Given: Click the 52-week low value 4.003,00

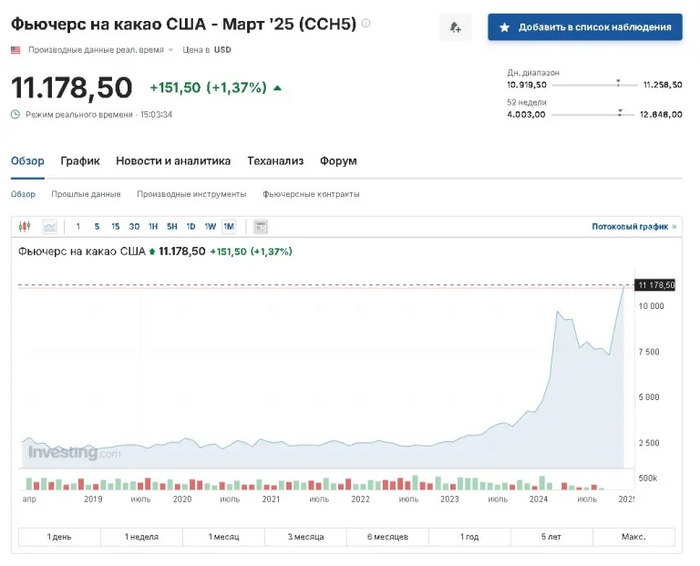Looking at the screenshot, I should click(x=526, y=115).
